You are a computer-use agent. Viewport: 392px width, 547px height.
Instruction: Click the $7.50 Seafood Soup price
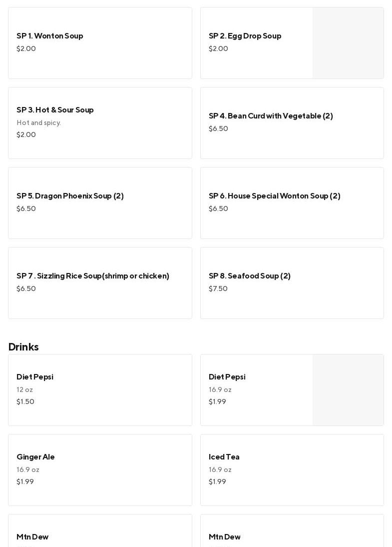click(x=218, y=289)
